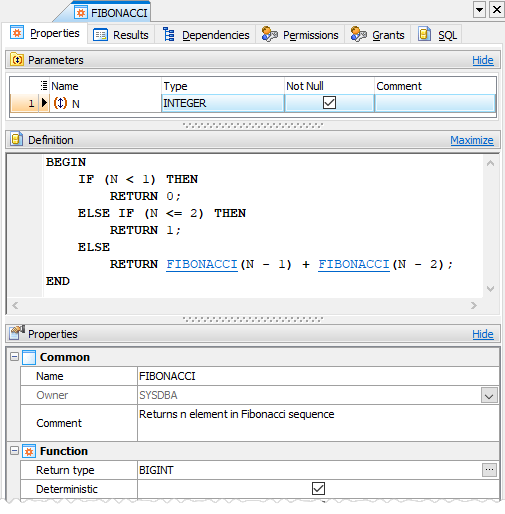505x514 pixels.
Task: Click the Permissions users icon
Action: tap(269, 34)
